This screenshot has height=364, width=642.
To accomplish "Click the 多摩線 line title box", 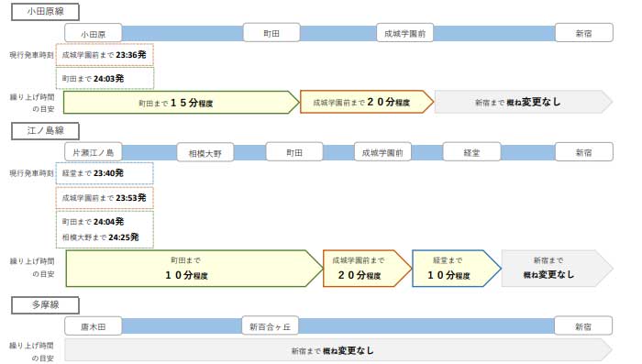I will pos(45,305).
